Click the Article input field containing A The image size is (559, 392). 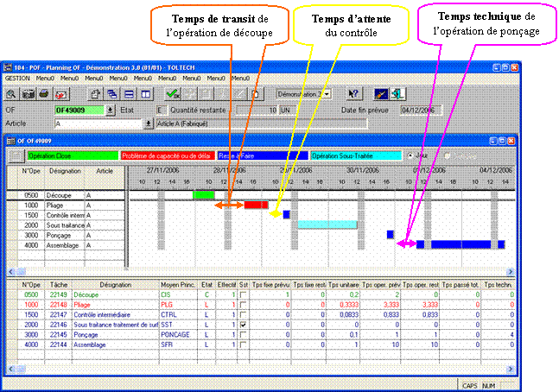click(x=98, y=123)
